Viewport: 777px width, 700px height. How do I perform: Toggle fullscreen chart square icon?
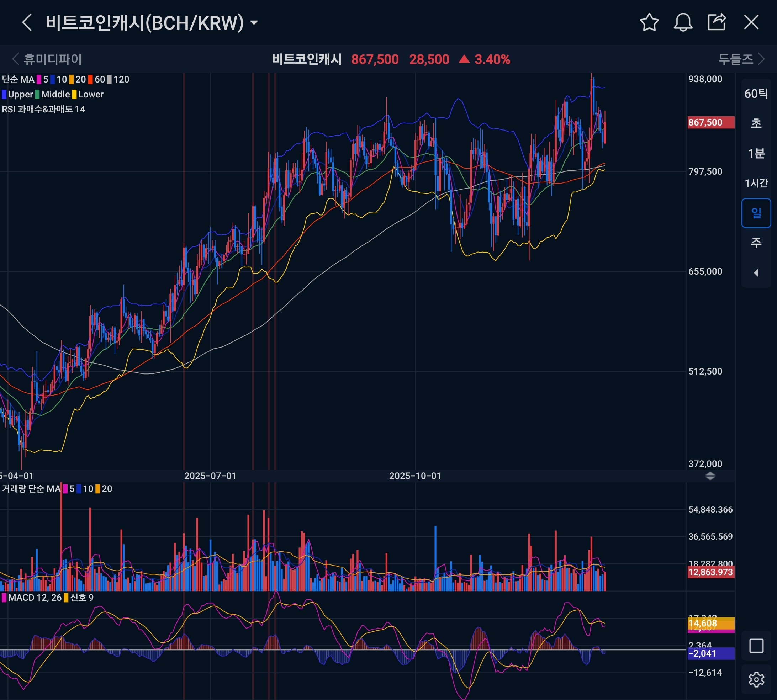point(756,646)
